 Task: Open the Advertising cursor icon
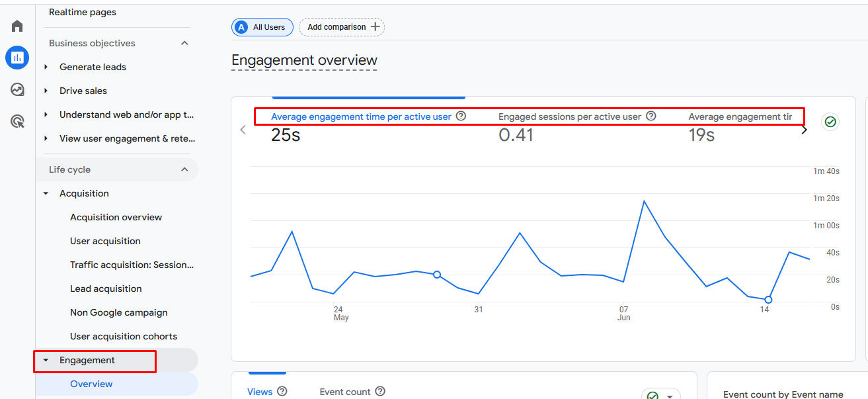point(17,121)
